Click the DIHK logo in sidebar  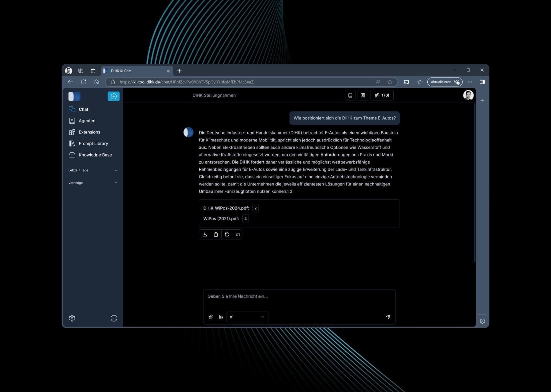coord(74,96)
